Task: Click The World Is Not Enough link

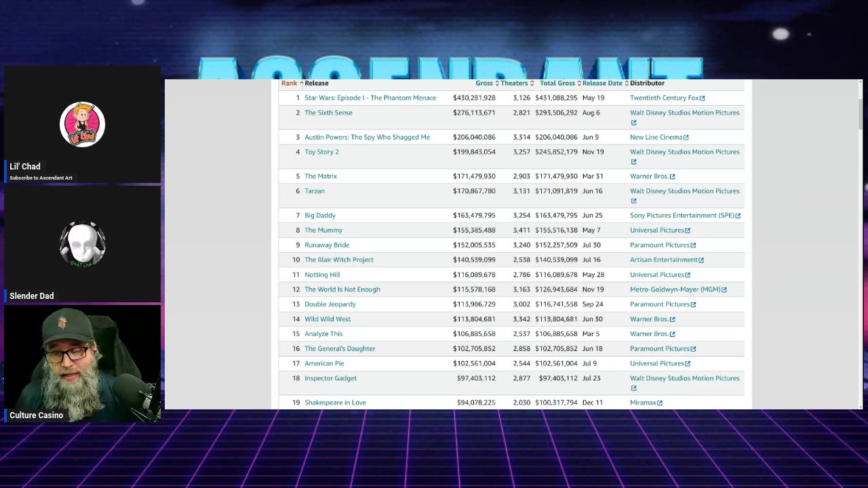Action: coord(342,290)
